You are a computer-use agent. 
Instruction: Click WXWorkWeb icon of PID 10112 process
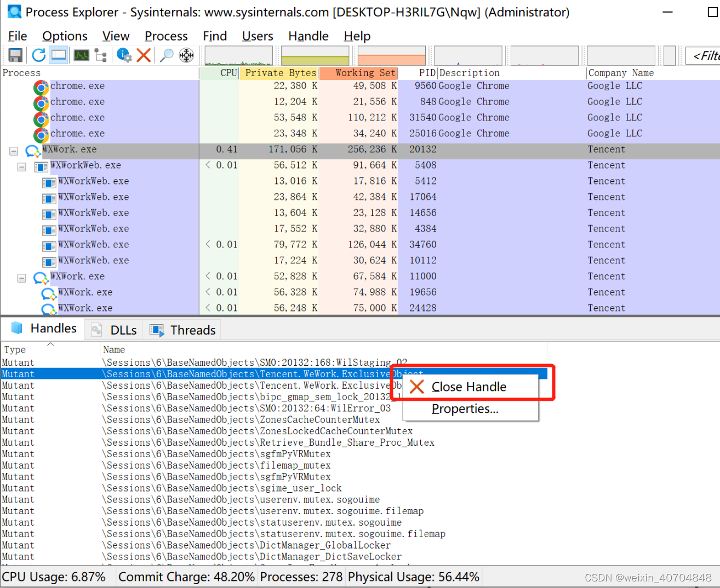pyautogui.click(x=49, y=262)
